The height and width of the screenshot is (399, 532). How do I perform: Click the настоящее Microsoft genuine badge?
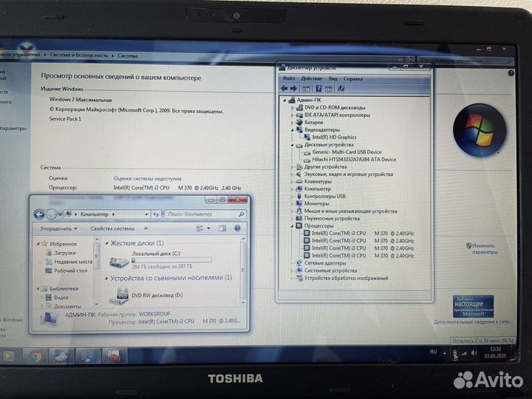coord(473,307)
